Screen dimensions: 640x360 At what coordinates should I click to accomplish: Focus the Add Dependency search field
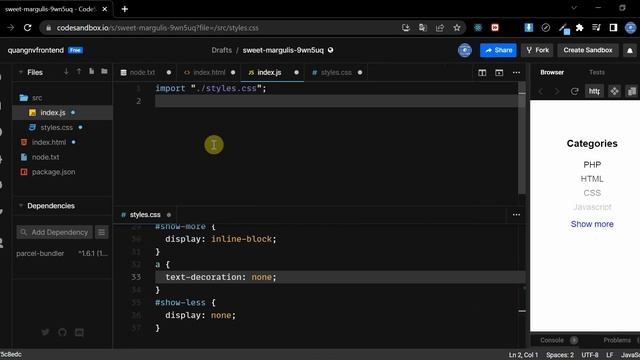pyautogui.click(x=55, y=232)
